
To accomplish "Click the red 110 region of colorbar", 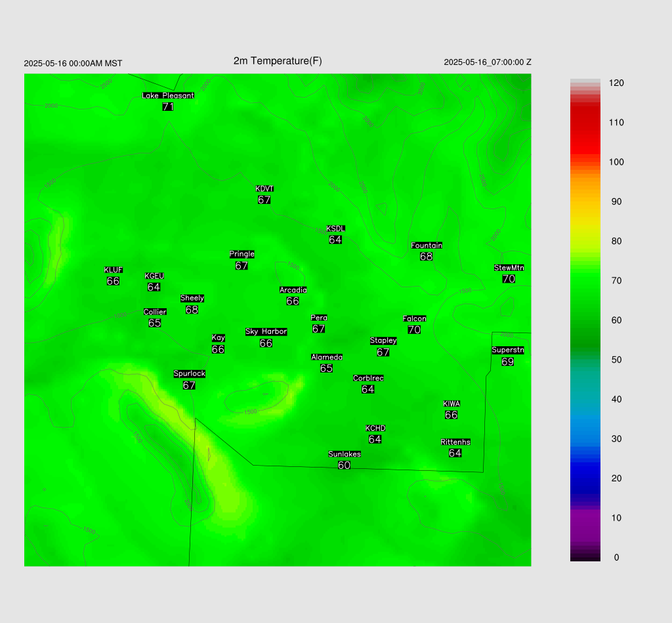I will 585,123.
